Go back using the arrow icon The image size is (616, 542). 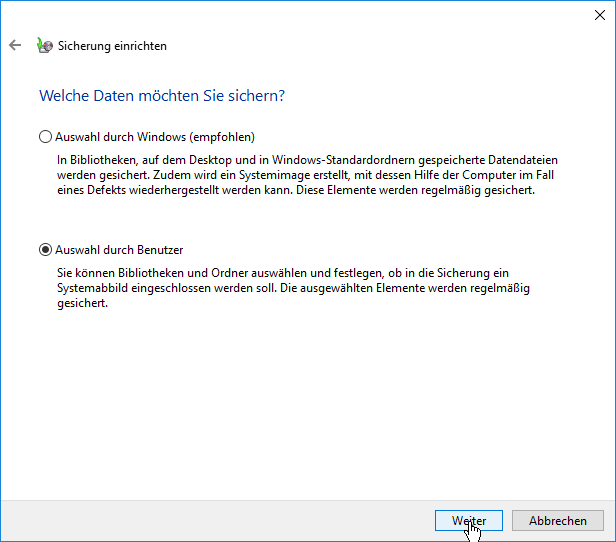[x=15, y=45]
